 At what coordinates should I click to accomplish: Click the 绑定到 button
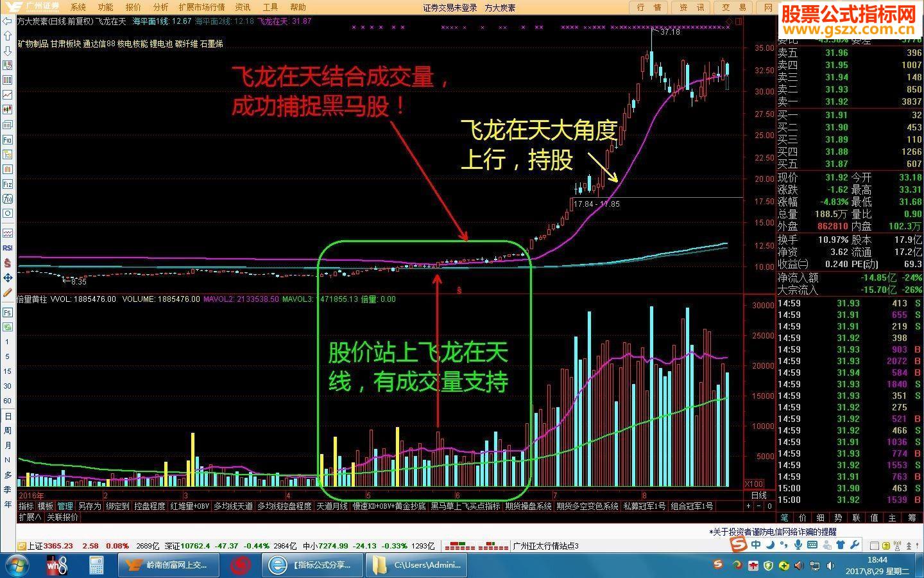(117, 506)
